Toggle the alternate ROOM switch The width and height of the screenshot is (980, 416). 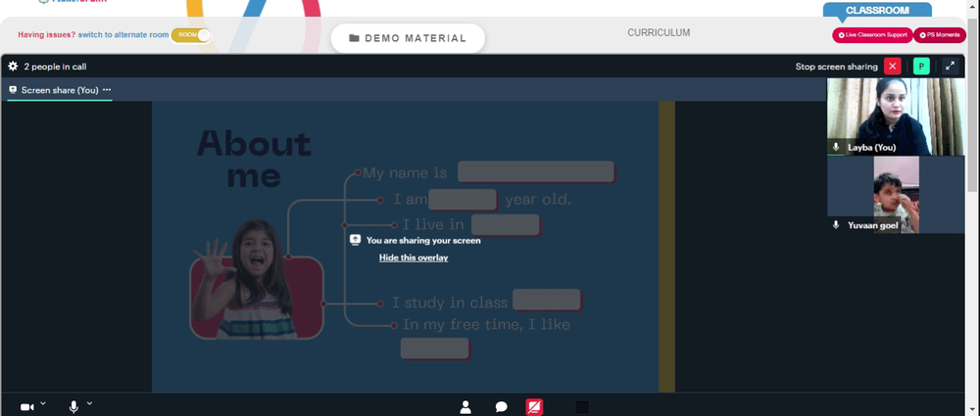click(191, 35)
